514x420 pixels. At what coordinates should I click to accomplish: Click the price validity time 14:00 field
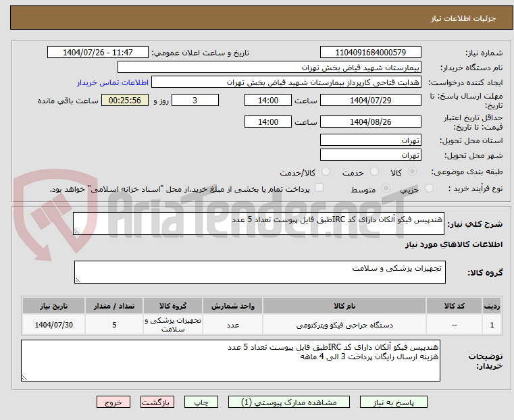268,122
